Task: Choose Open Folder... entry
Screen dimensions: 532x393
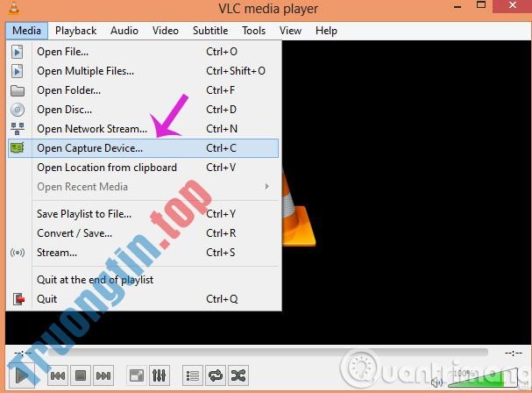Action: pyautogui.click(x=143, y=90)
